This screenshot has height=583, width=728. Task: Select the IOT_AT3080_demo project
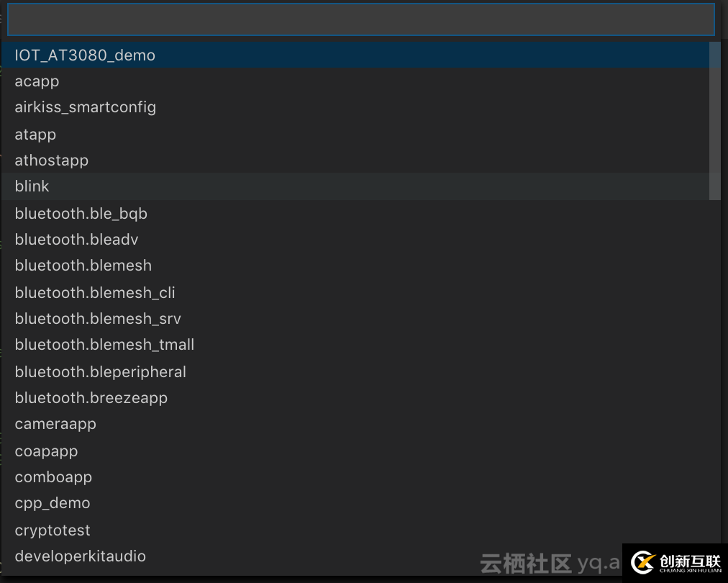click(84, 55)
